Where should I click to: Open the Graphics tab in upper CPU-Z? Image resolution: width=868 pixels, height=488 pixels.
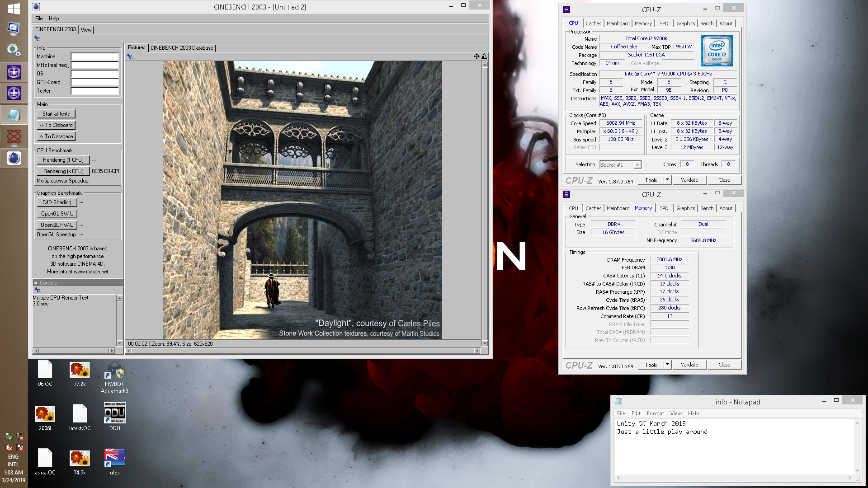coord(685,23)
